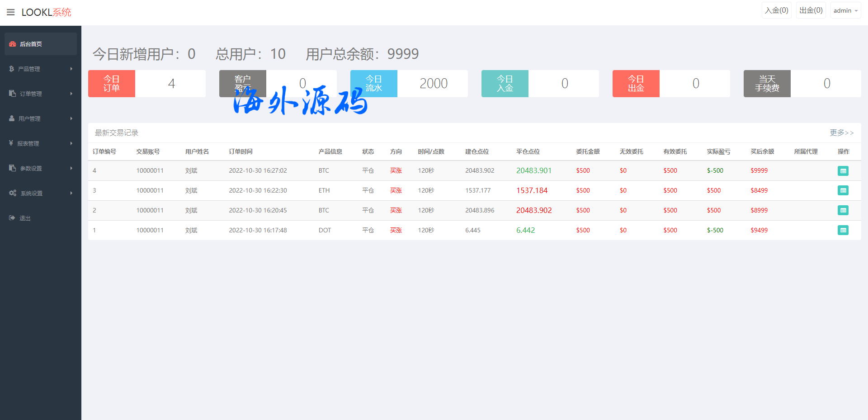
Task: Toggle the hamburger sidebar menu icon
Action: (x=11, y=12)
